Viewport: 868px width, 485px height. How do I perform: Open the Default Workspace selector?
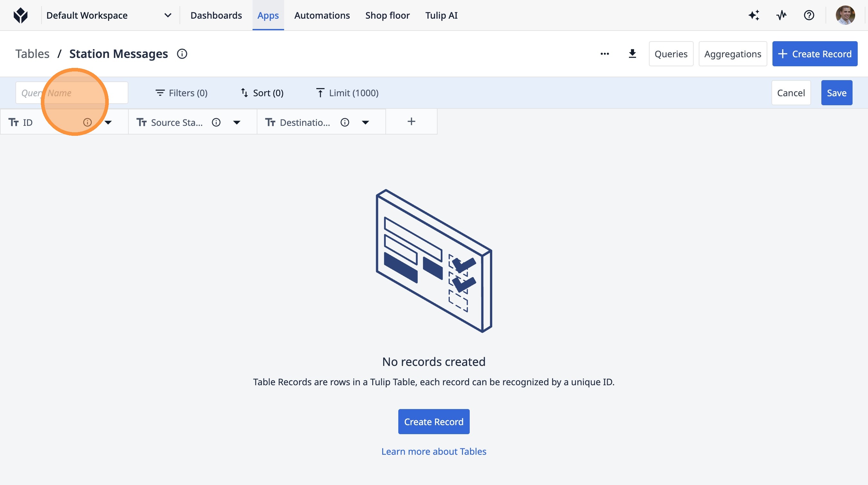pos(108,15)
